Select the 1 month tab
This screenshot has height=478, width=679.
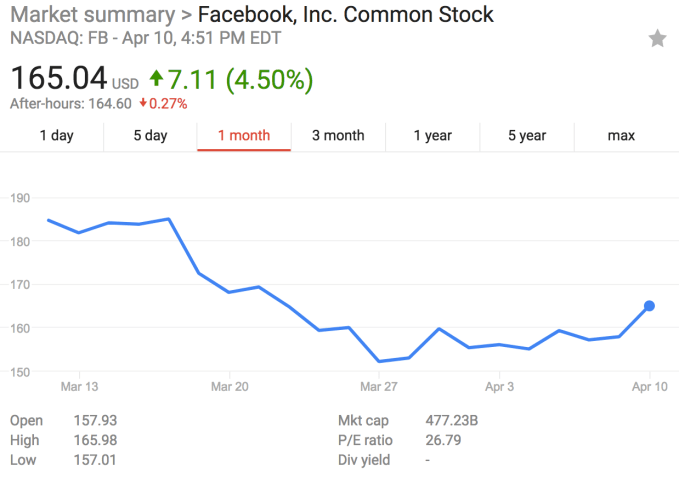(x=244, y=136)
